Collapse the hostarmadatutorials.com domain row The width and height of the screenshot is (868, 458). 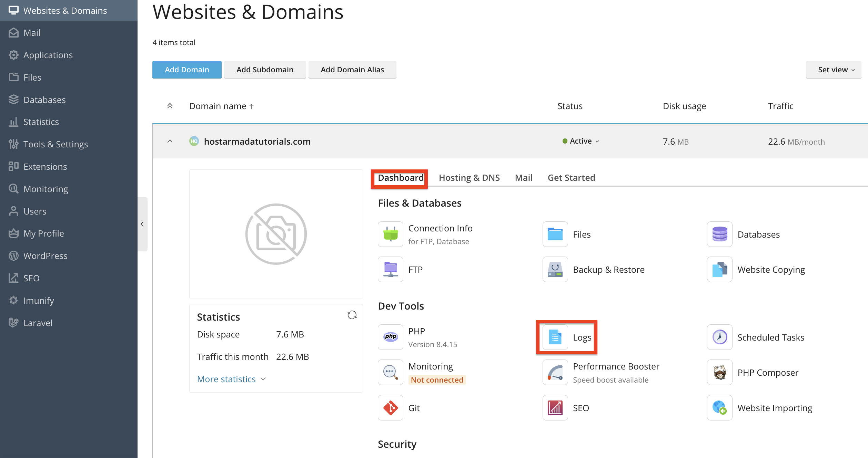pyautogui.click(x=170, y=142)
